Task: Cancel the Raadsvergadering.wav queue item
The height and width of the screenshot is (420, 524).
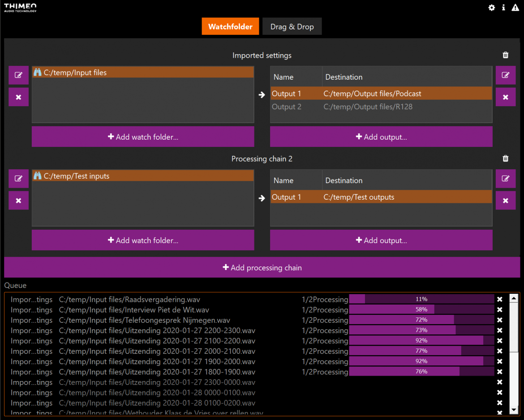Action: tap(500, 300)
